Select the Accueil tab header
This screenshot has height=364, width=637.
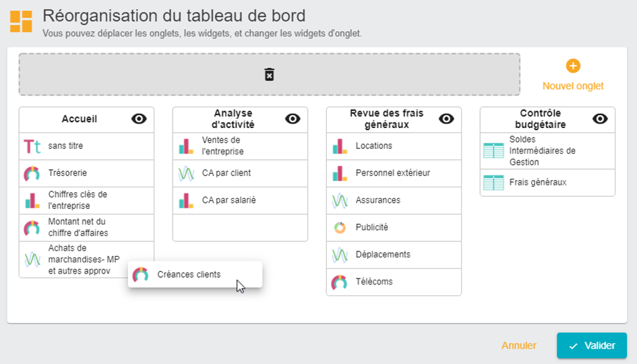click(86, 119)
